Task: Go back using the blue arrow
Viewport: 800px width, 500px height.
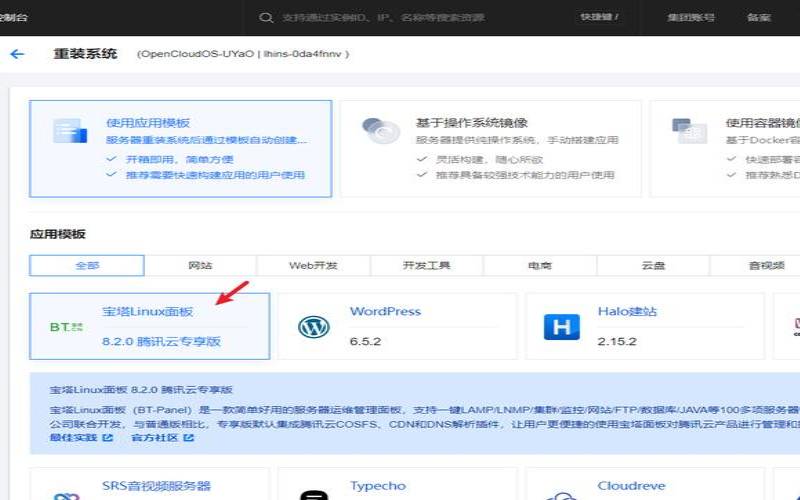Action: pyautogui.click(x=17, y=54)
